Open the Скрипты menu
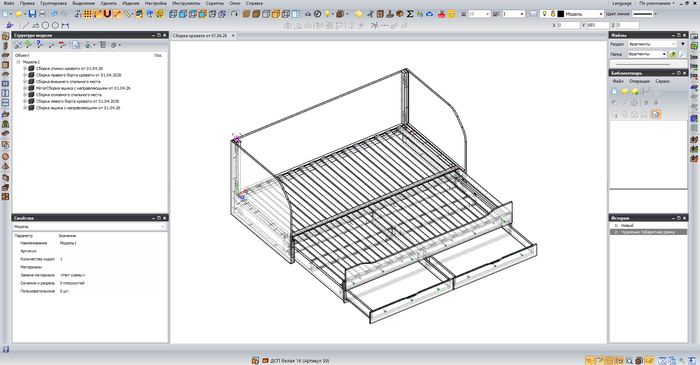The width and height of the screenshot is (700, 365). pos(215,3)
